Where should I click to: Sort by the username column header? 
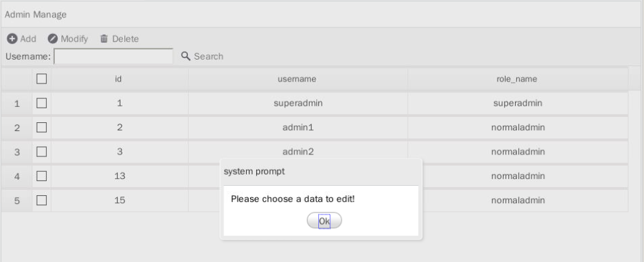coord(298,79)
